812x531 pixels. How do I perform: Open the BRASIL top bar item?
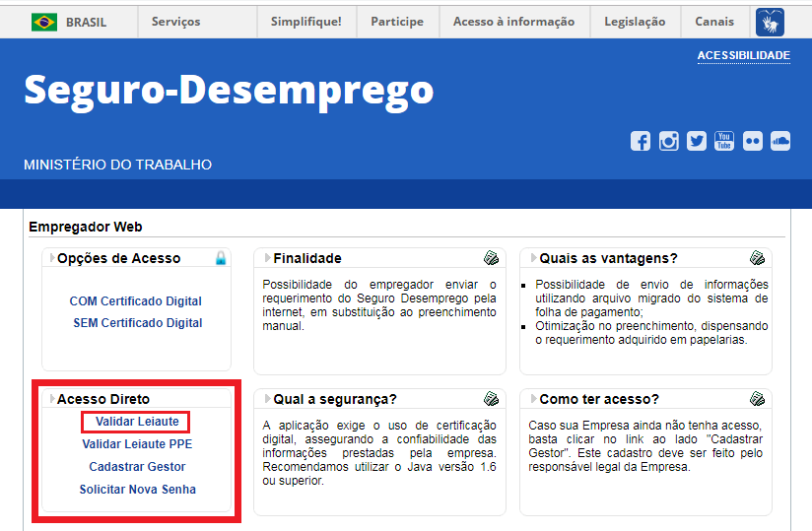(x=86, y=23)
